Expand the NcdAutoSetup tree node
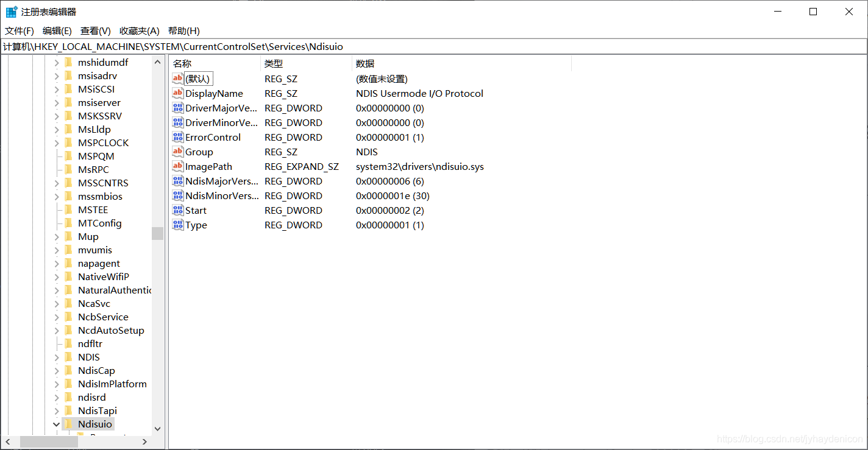This screenshot has width=868, height=450. [57, 330]
